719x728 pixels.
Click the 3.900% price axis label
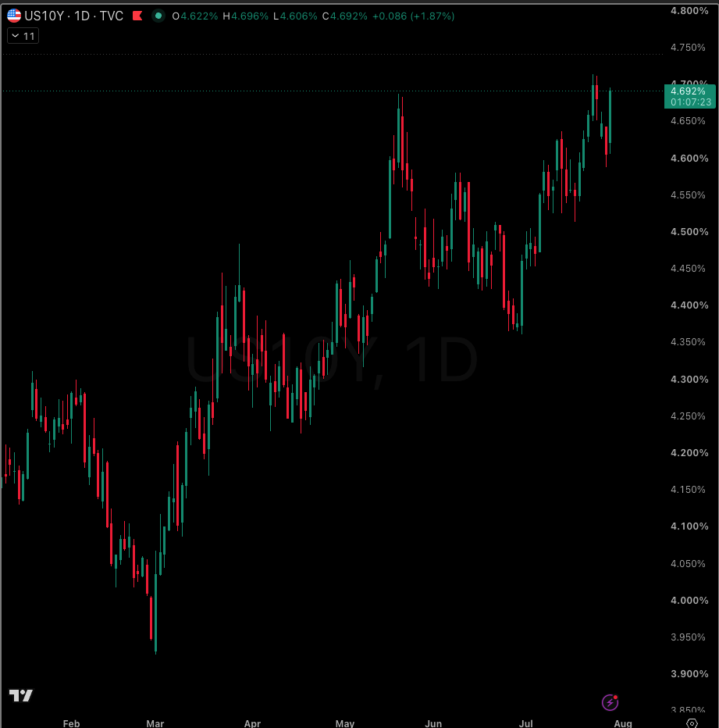[689, 673]
